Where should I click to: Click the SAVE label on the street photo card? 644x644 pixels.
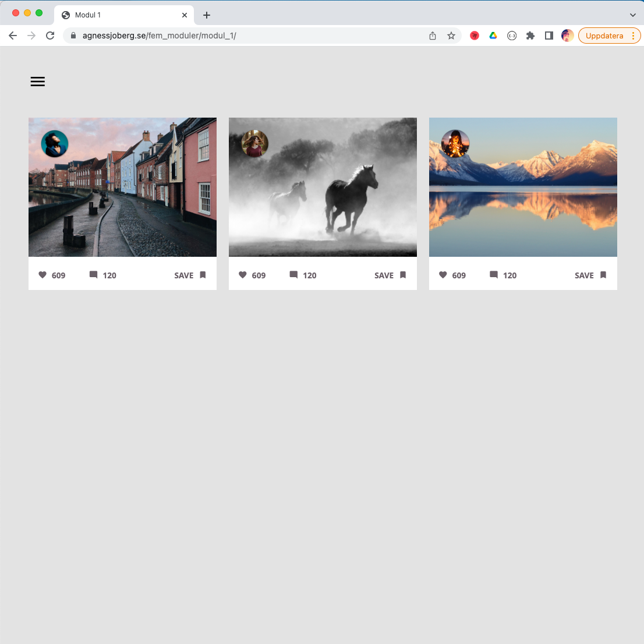tap(183, 275)
